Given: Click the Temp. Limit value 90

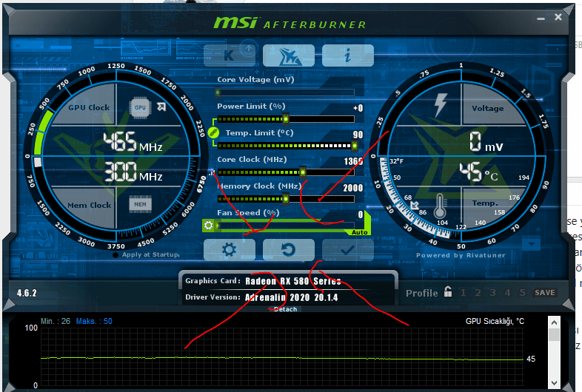Looking at the screenshot, I should point(358,135).
